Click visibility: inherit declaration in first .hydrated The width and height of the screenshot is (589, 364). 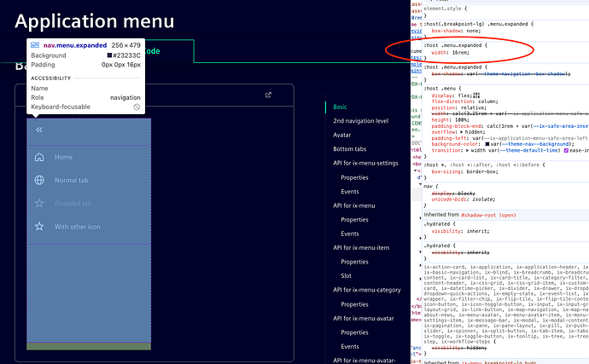pos(461,231)
